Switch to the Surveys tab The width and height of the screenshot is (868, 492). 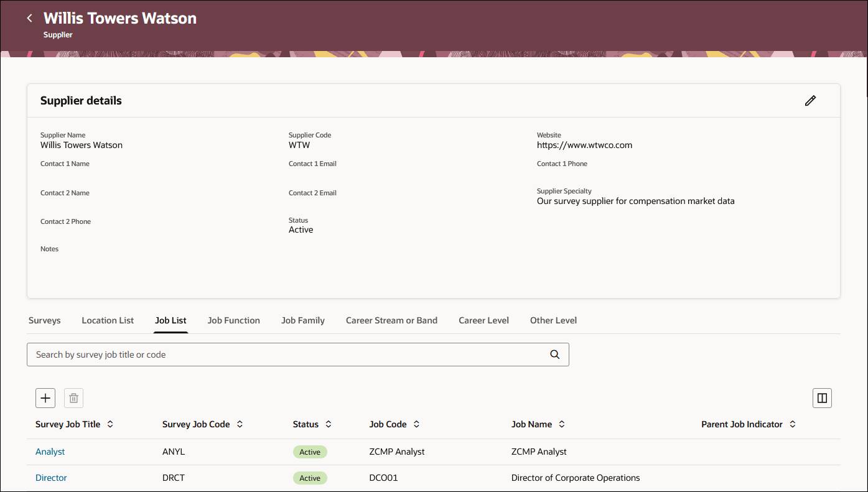point(44,320)
